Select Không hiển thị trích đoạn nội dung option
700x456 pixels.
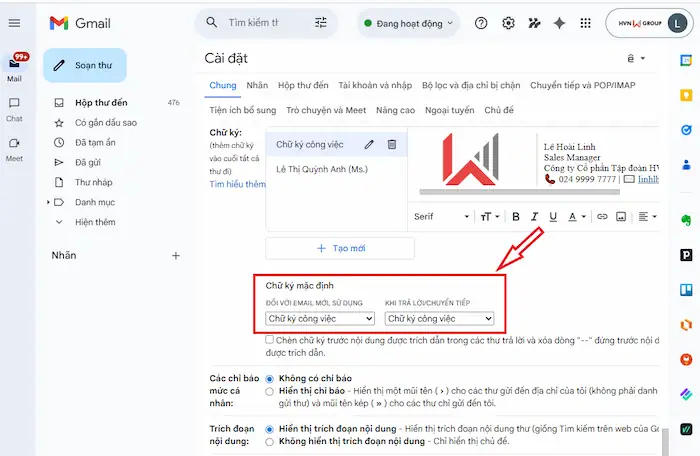point(270,441)
